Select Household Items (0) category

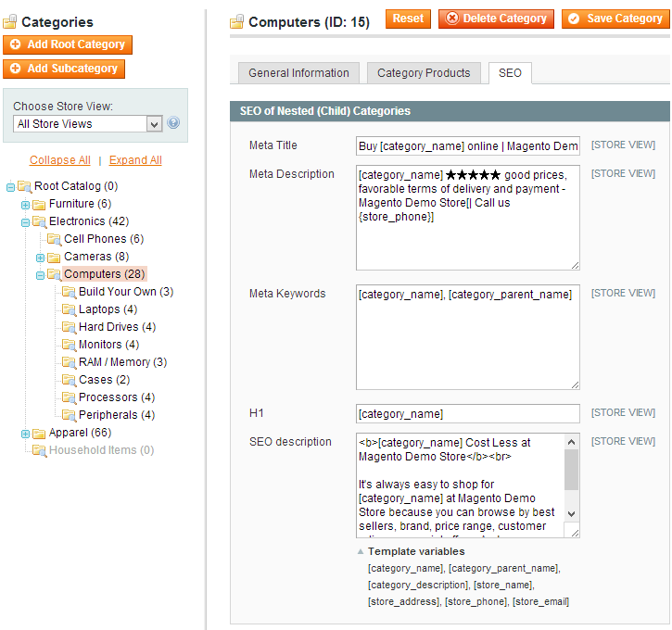click(x=102, y=450)
